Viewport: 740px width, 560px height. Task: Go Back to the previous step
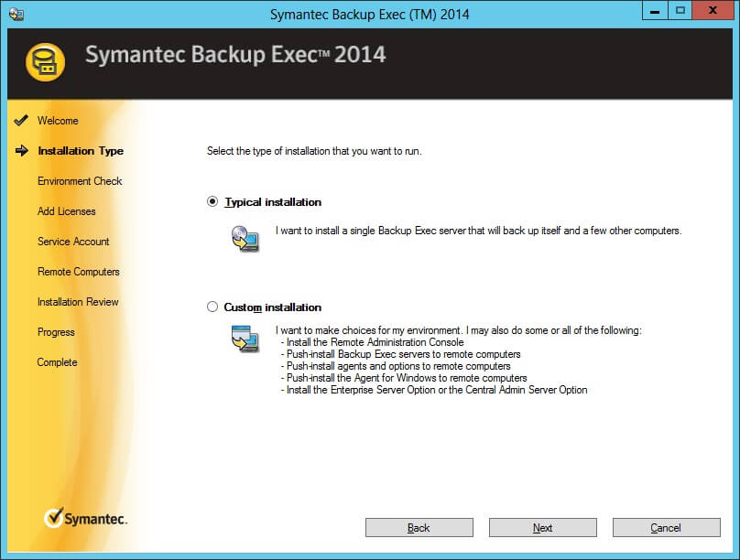click(419, 527)
